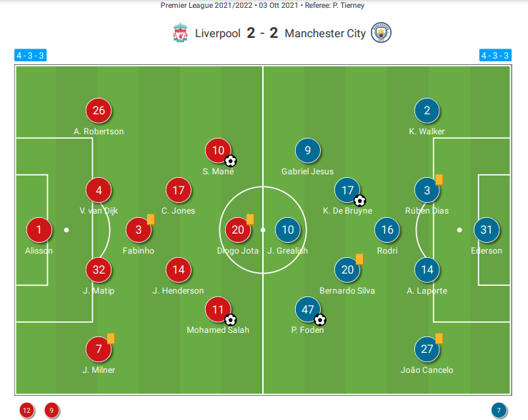This screenshot has height=420, width=528.
Task: Click Liverpool's 4-3-3 formation badge
Action: (30, 55)
